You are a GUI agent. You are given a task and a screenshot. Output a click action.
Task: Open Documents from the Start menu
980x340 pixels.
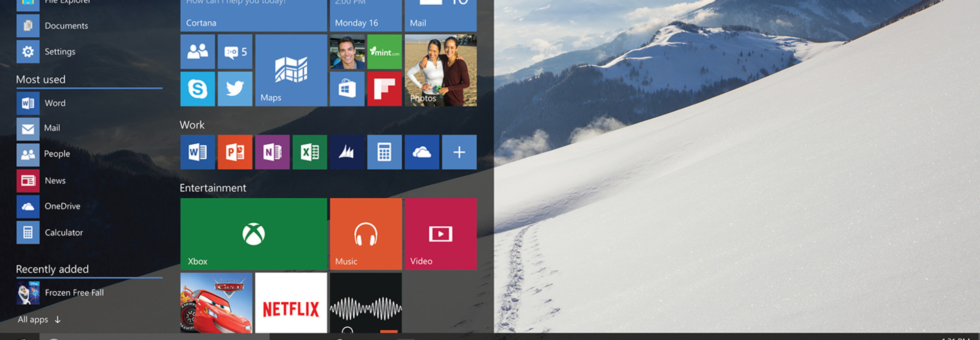[x=65, y=25]
